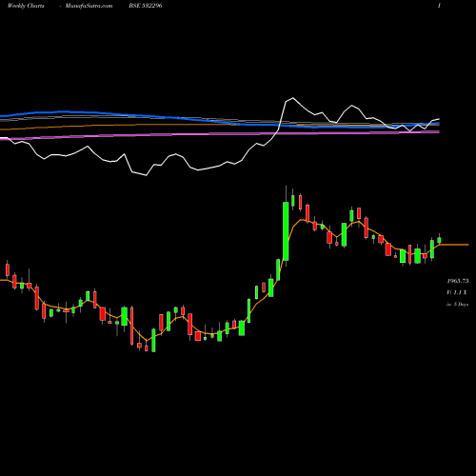
Task: Click the lowest green candle at the price bottom
Action: pos(153,340)
